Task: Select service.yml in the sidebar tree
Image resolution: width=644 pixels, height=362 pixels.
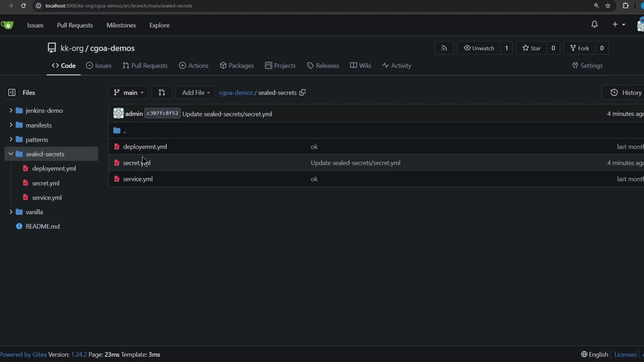Action: (x=47, y=197)
